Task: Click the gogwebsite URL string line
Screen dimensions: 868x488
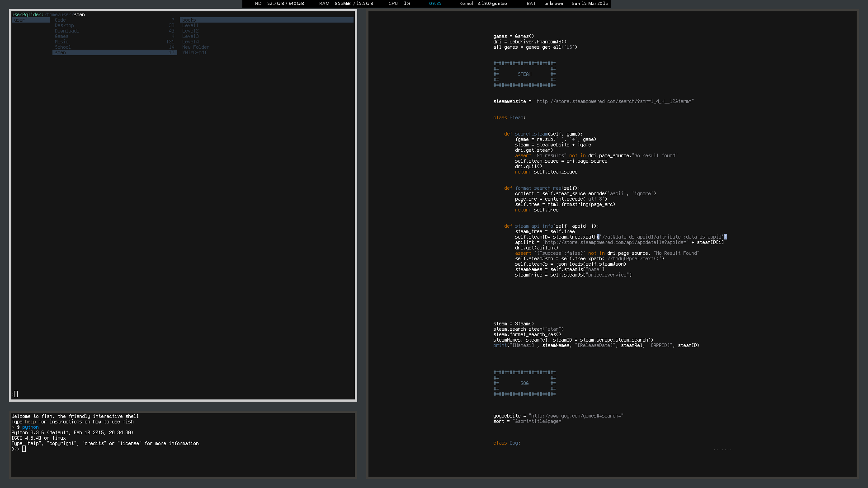Action: tap(558, 416)
